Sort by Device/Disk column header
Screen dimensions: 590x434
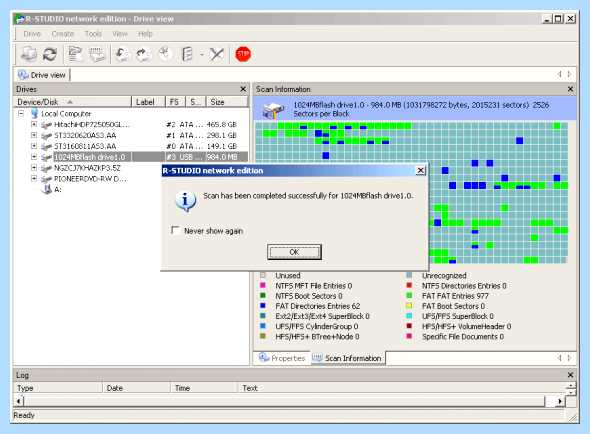[x=73, y=102]
